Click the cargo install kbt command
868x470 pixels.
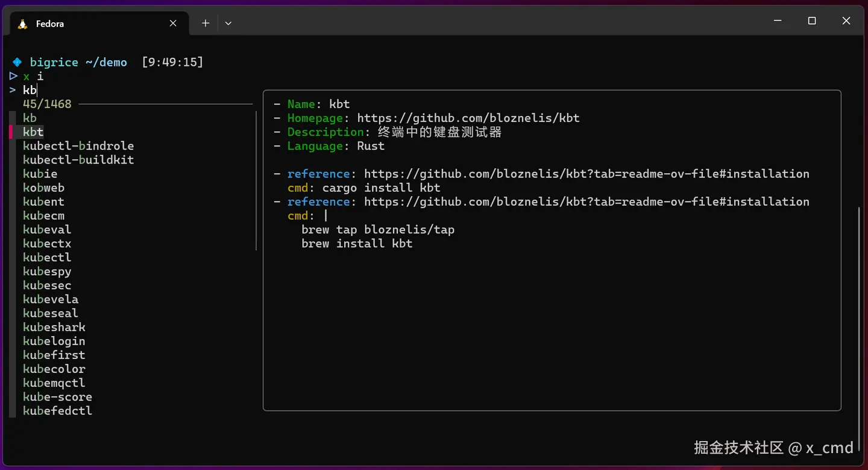[382, 188]
